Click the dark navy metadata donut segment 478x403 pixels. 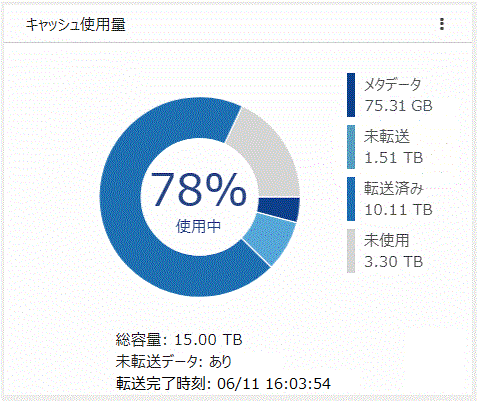(279, 209)
